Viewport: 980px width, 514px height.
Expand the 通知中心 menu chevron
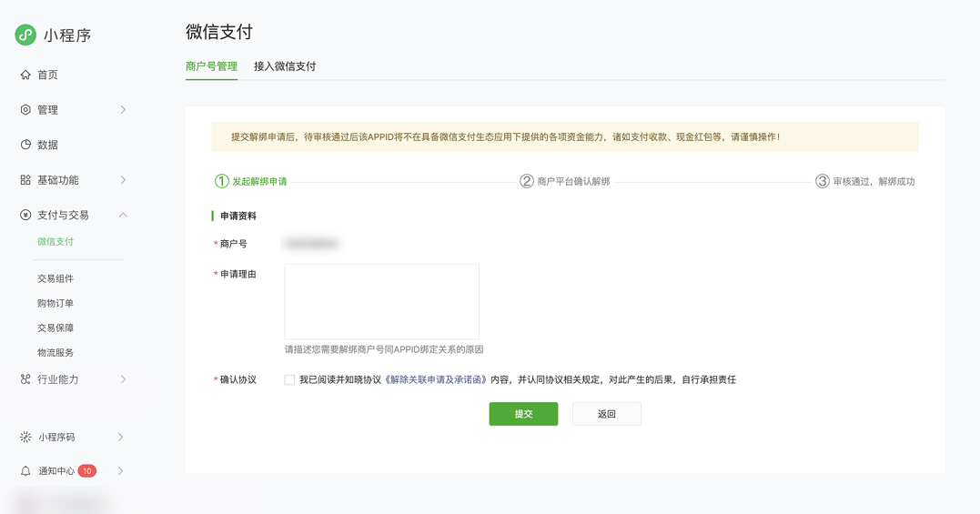tap(121, 471)
